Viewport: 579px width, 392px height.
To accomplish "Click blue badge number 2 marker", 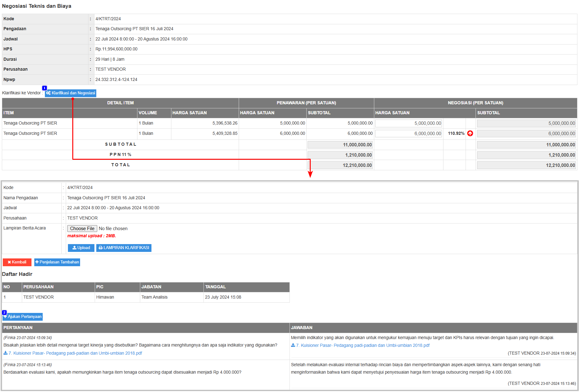I will coord(4,312).
